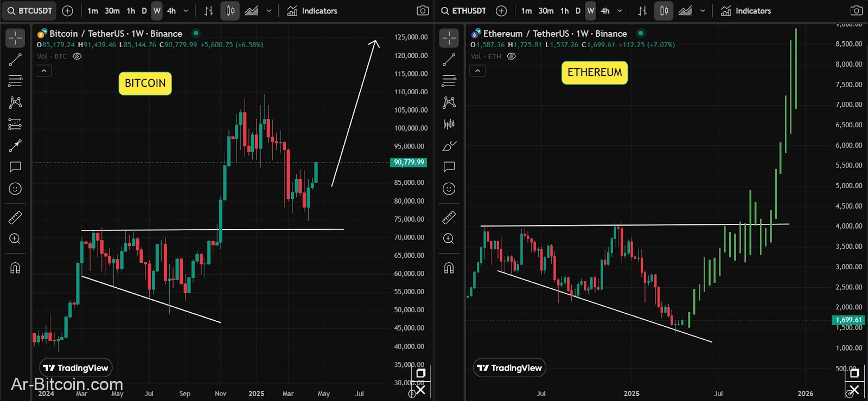Select 1h interval on Ethereum chart
Viewport: 868px width, 401px height.
click(565, 11)
